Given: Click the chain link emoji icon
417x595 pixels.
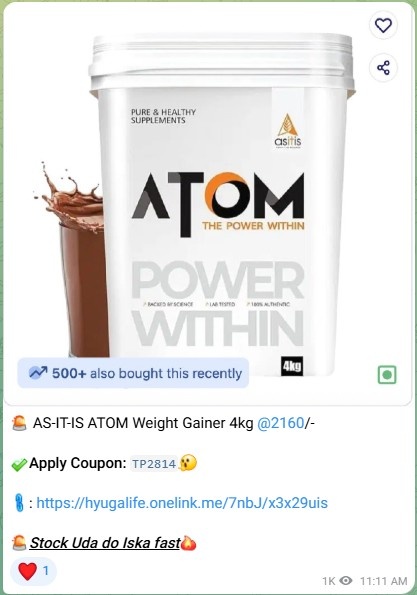Looking at the screenshot, I should pyautogui.click(x=19, y=503).
